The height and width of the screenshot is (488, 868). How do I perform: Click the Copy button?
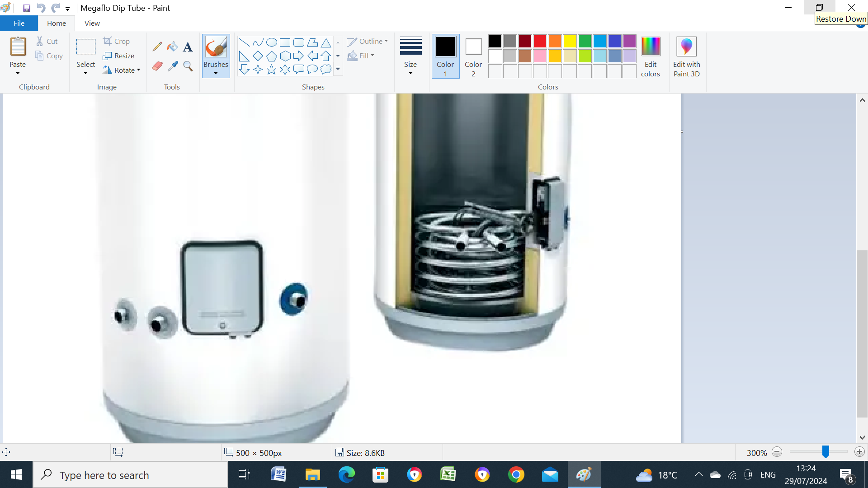click(x=49, y=56)
